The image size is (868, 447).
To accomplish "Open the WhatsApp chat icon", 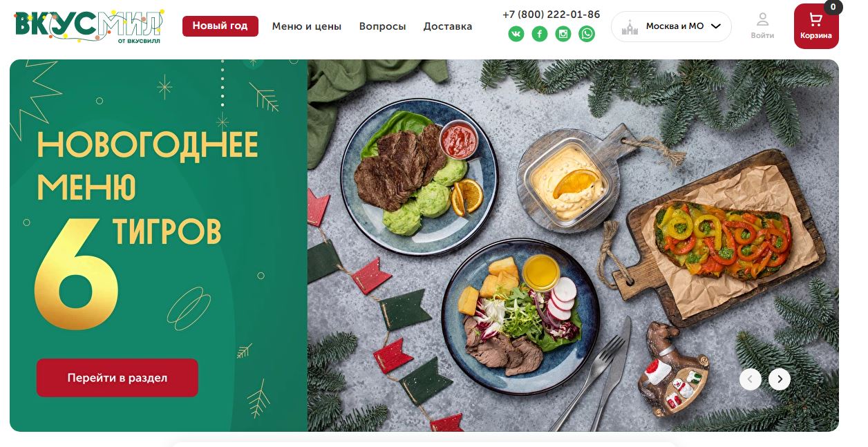I will coord(587,34).
